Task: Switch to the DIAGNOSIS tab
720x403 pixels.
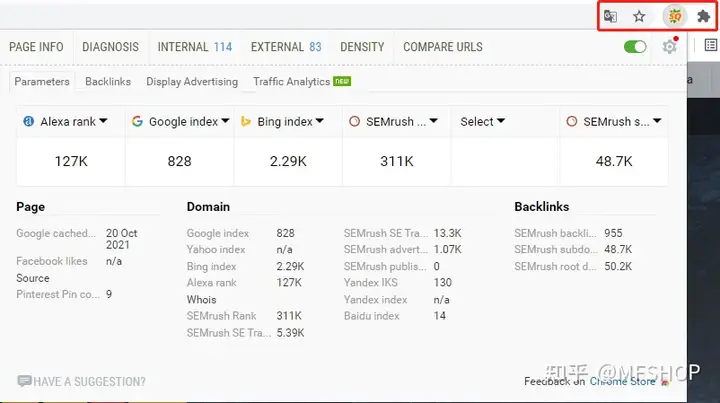Action: tap(110, 47)
